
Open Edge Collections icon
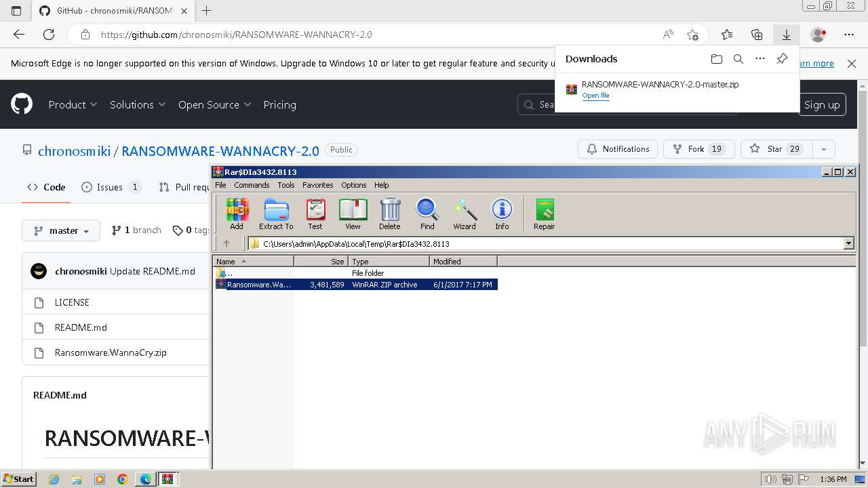pyautogui.click(x=757, y=35)
